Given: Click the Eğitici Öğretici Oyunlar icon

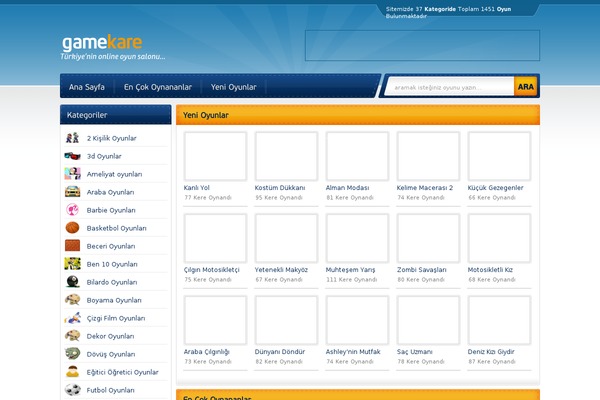Looking at the screenshot, I should point(72,372).
